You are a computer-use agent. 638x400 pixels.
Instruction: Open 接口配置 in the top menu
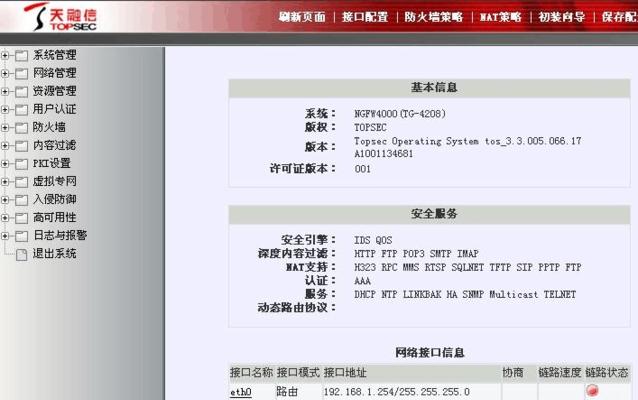[365, 17]
